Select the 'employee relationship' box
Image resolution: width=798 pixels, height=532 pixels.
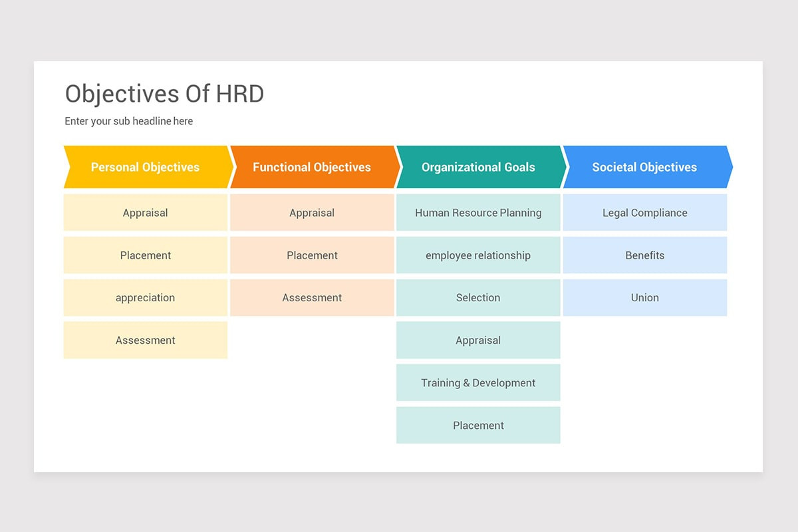[478, 255]
